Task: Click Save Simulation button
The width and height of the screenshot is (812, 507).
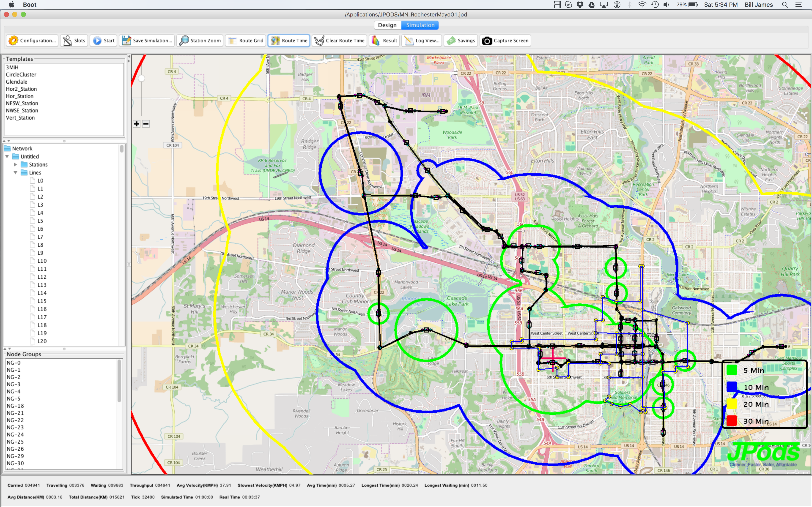Action: [x=147, y=41]
